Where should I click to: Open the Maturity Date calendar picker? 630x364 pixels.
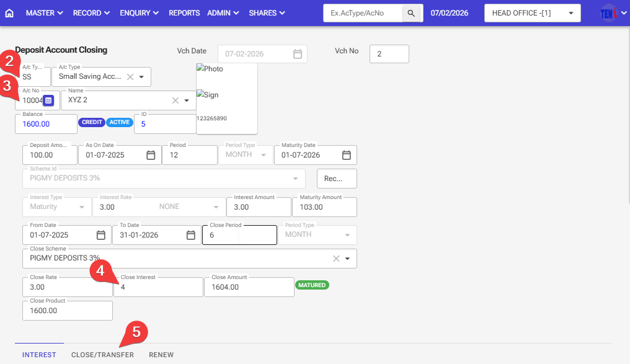pos(347,155)
